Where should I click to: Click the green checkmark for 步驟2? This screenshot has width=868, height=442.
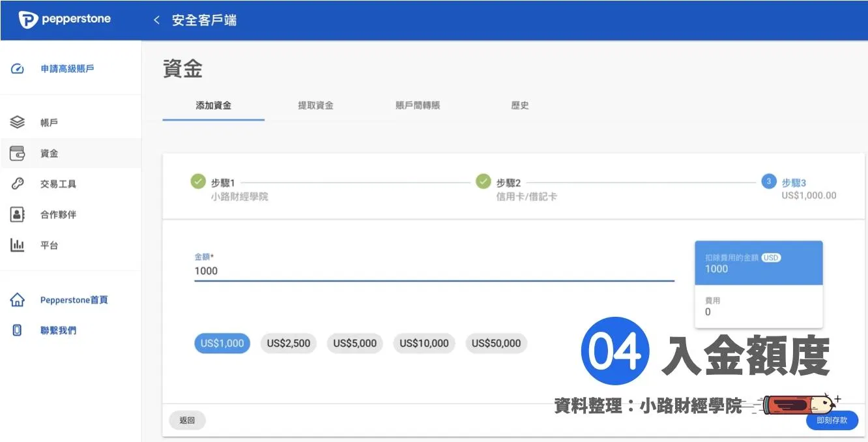tap(484, 181)
